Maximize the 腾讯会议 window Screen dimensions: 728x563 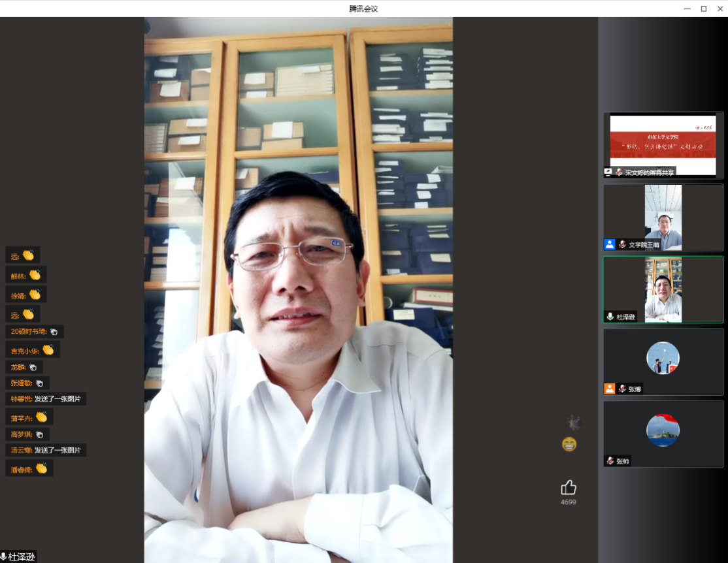tap(704, 8)
